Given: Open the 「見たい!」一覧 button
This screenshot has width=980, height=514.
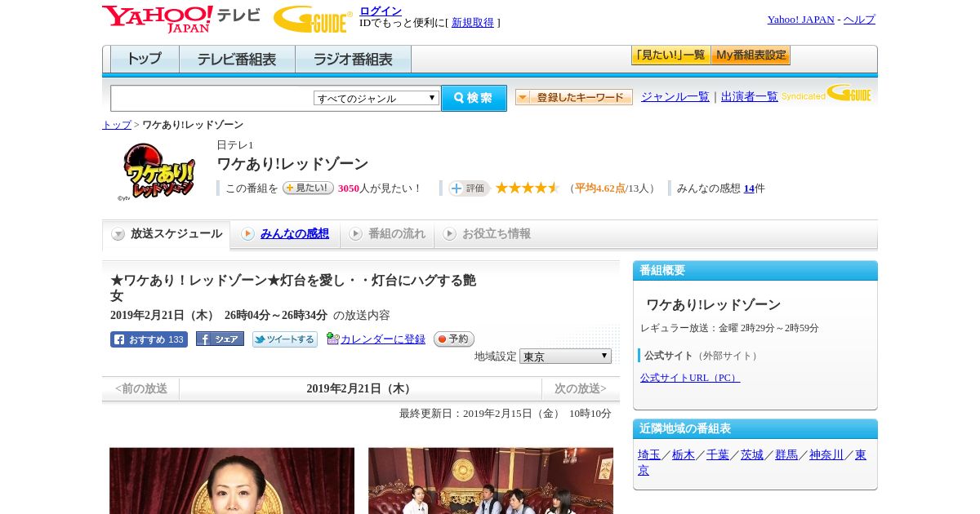Looking at the screenshot, I should point(670,55).
